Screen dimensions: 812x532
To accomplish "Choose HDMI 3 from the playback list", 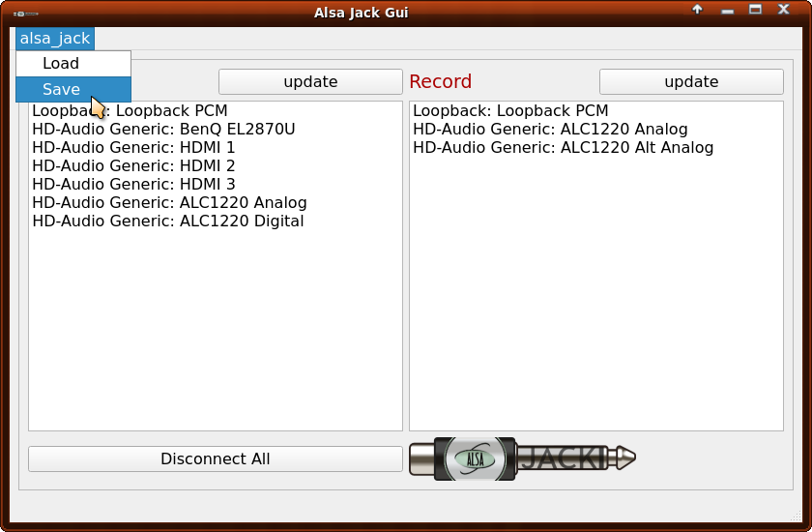I will click(133, 185).
